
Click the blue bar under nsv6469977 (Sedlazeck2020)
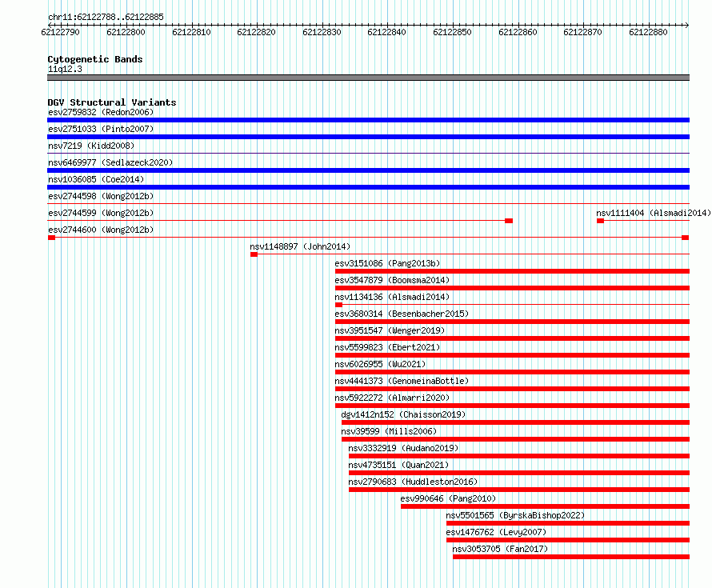tap(368, 170)
